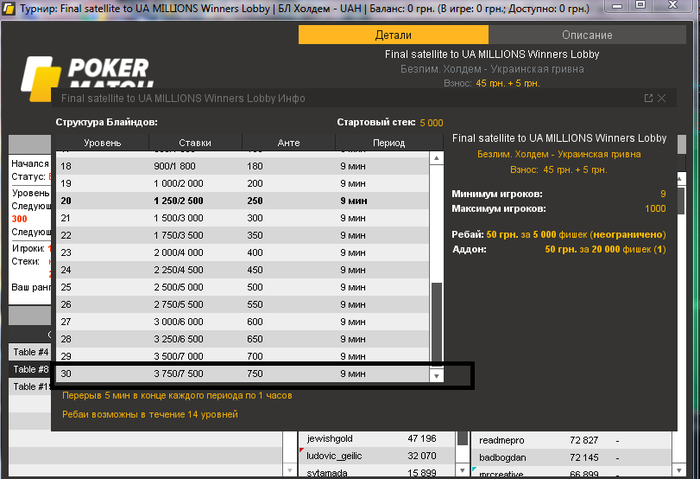700x479 pixels.
Task: Click the Аддон 50 грн. info line
Action: tap(558, 249)
